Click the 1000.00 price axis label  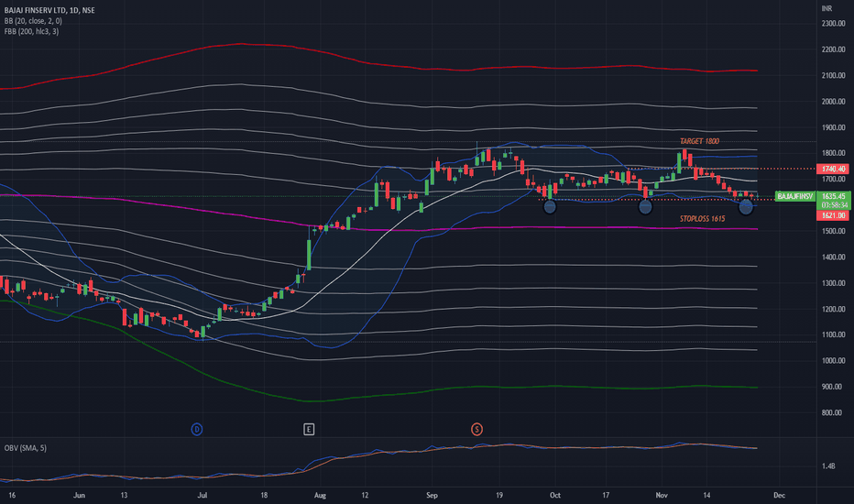(833, 361)
